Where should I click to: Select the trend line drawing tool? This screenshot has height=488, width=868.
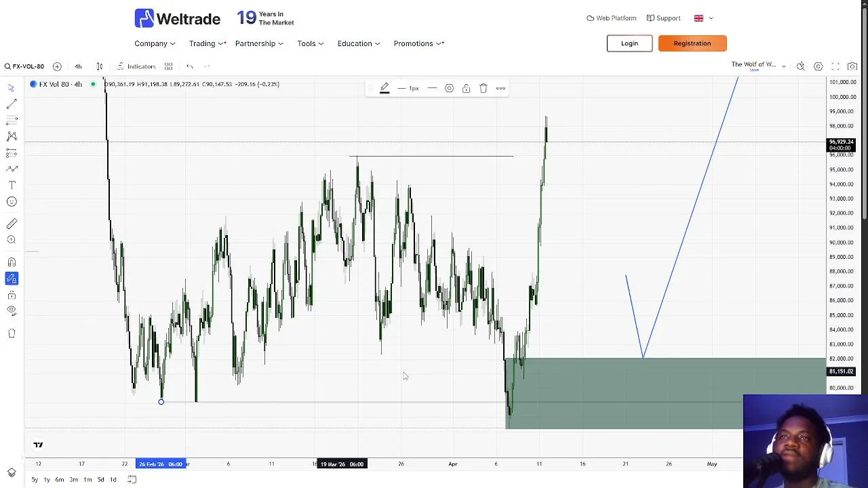[x=12, y=104]
